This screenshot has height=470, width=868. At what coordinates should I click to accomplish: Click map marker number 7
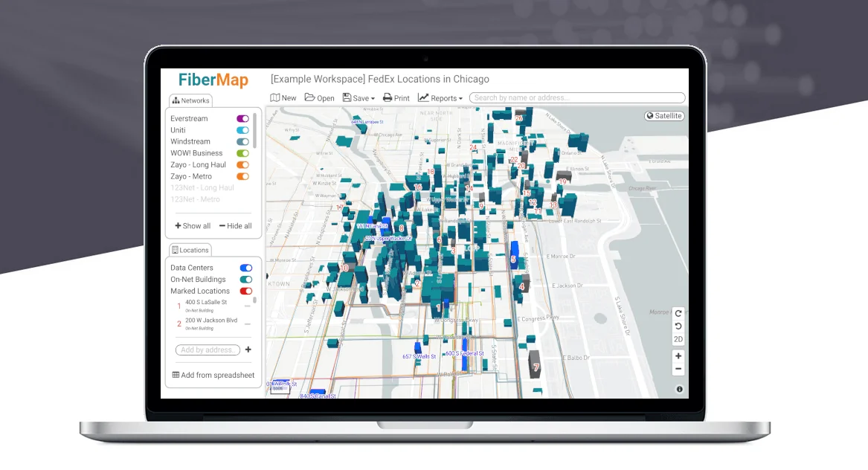pos(536,367)
